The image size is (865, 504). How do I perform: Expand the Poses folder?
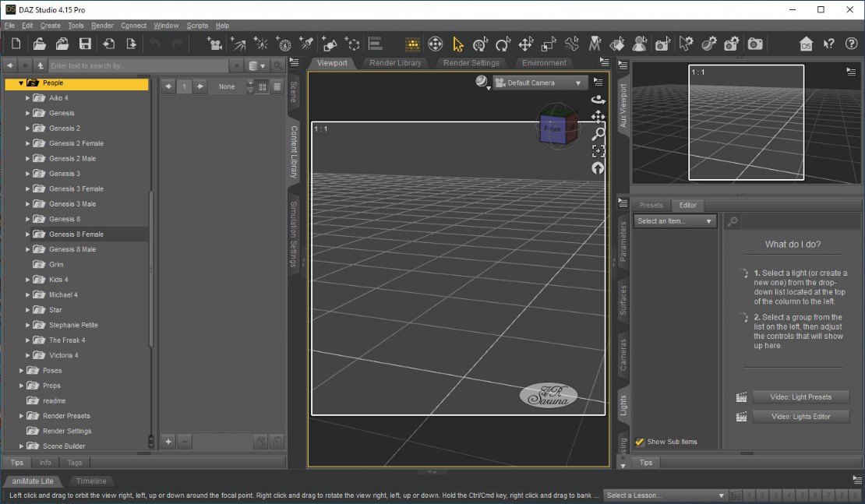point(21,371)
